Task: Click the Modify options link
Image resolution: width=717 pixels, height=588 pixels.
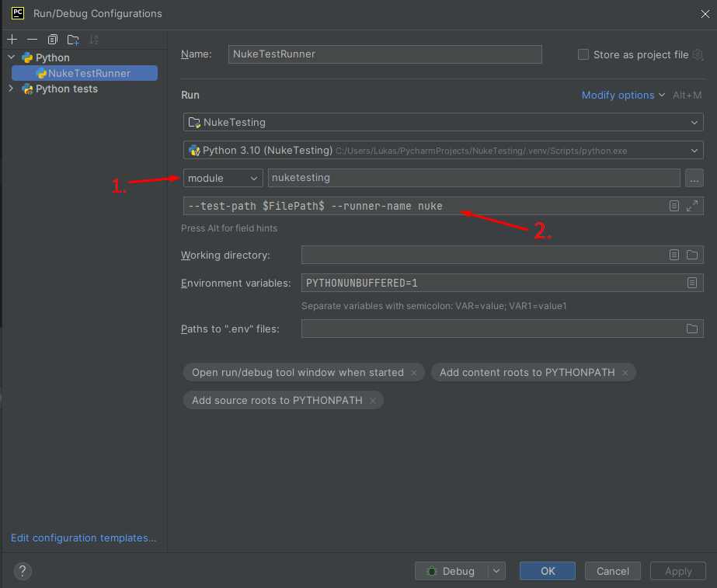Action: click(x=618, y=95)
